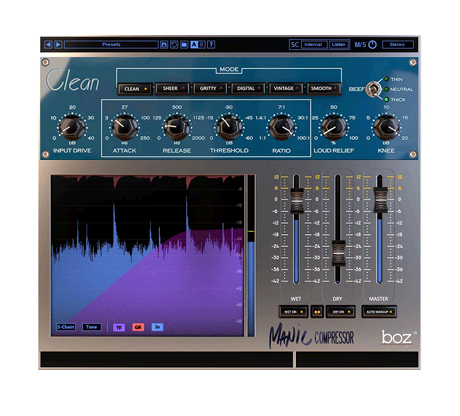Toggle the purple TF graph display
This screenshot has height=416, width=460.
tap(119, 327)
